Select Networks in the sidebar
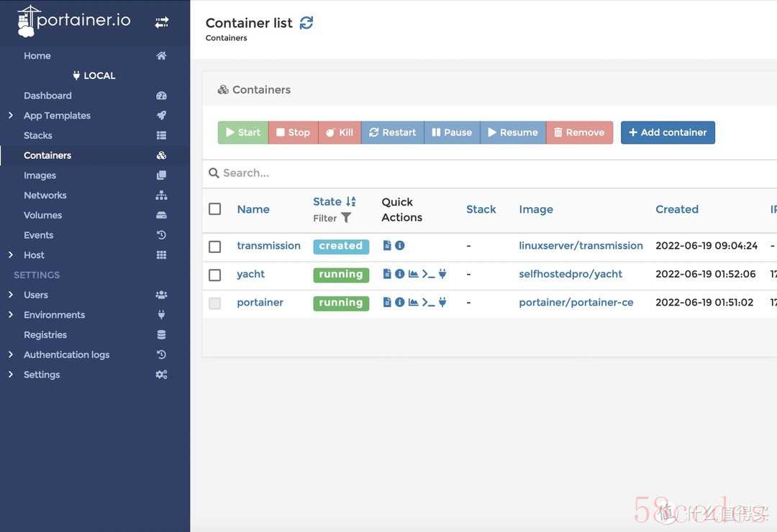 [x=45, y=195]
